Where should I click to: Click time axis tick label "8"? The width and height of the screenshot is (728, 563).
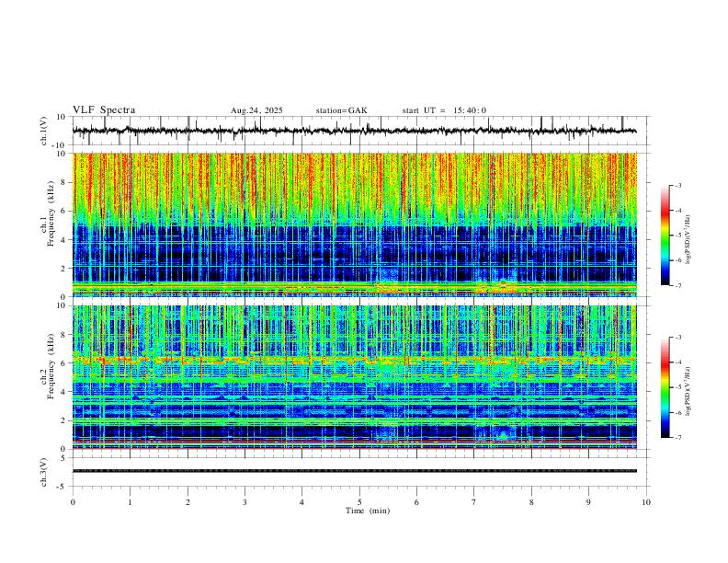[x=531, y=502]
